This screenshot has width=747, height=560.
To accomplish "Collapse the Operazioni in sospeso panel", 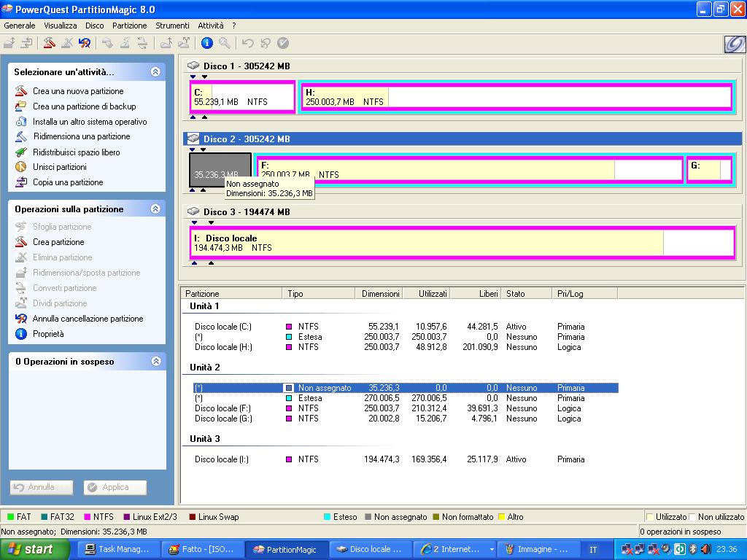I will point(156,361).
